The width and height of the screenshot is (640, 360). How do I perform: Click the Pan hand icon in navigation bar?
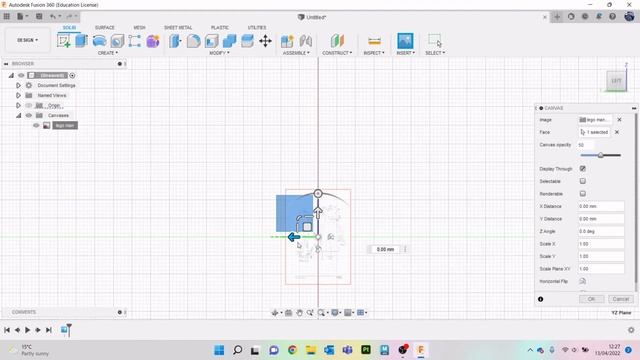[x=299, y=313]
